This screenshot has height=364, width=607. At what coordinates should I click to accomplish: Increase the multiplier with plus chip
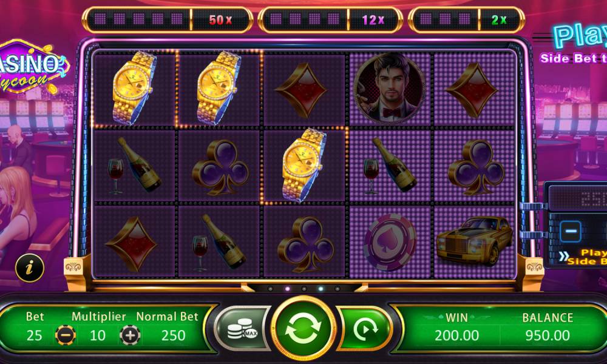(x=130, y=335)
